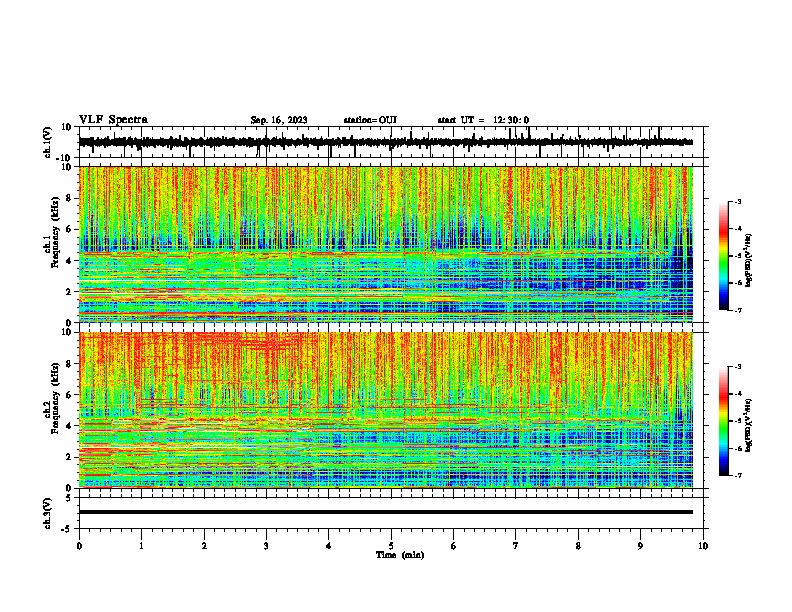
Task: Click time axis tick label 4
Action: click(x=329, y=546)
